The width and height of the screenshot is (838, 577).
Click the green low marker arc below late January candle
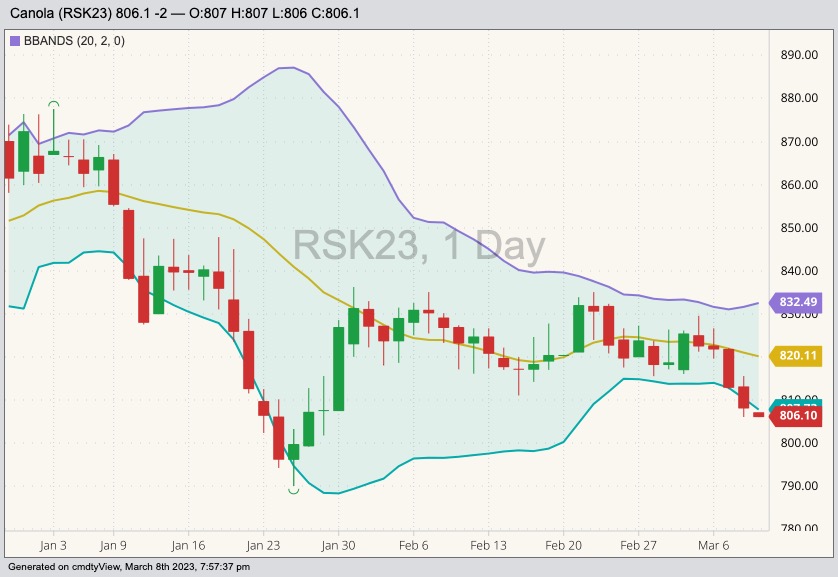click(294, 490)
